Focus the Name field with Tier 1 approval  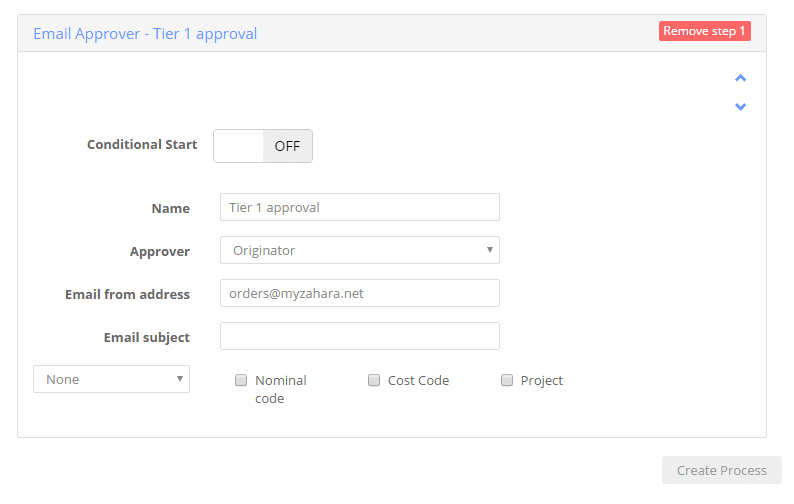[360, 207]
